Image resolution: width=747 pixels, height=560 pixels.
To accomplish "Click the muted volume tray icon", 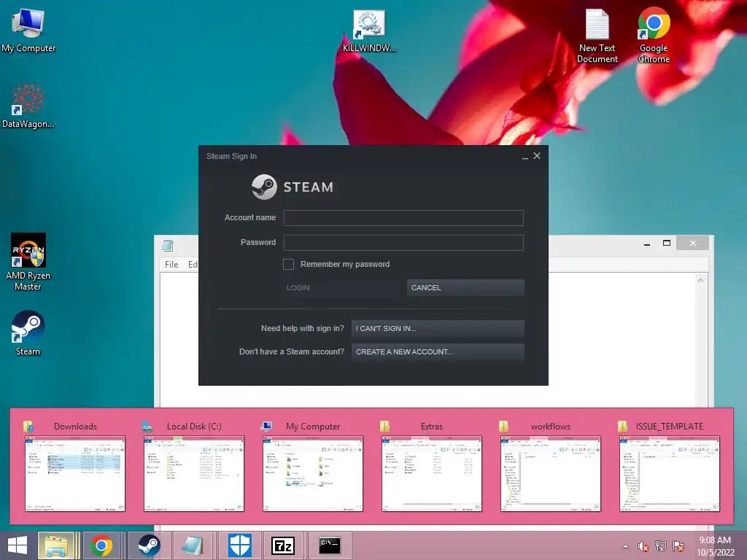I will (643, 546).
